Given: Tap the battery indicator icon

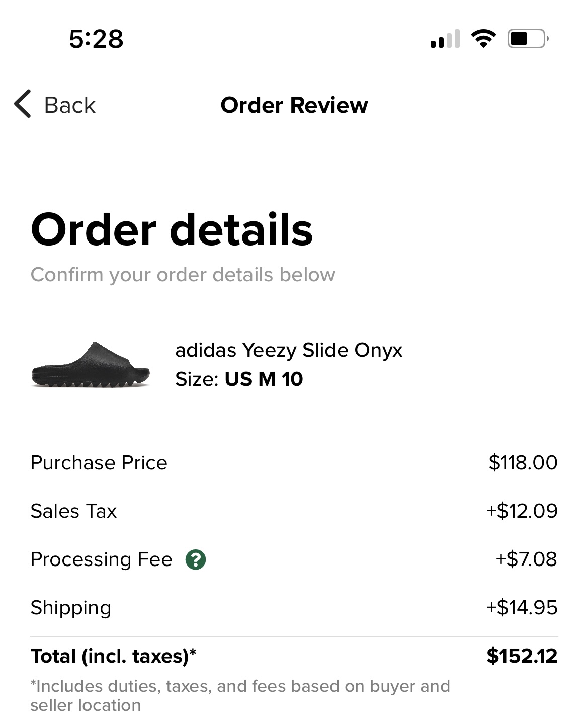Looking at the screenshot, I should [527, 39].
